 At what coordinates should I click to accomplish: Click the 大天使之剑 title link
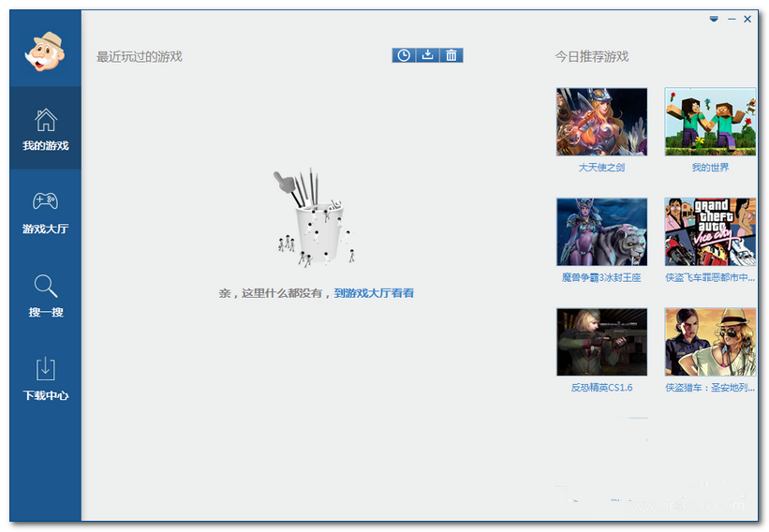point(601,168)
